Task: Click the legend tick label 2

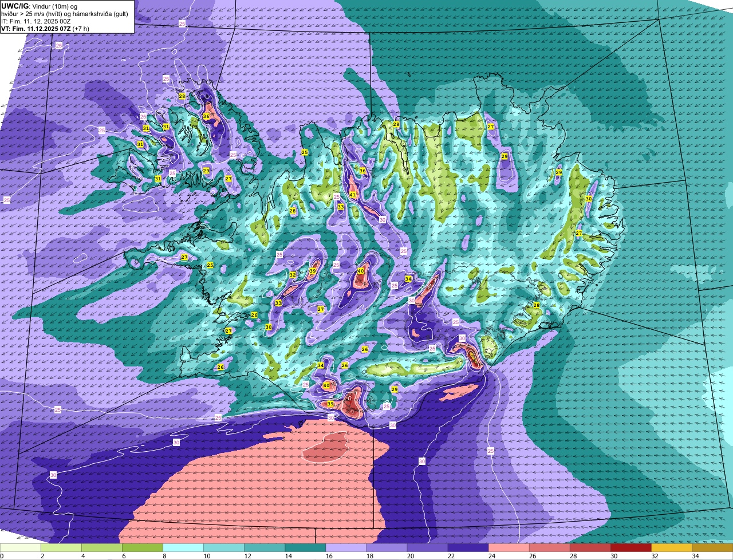Action: click(42, 556)
